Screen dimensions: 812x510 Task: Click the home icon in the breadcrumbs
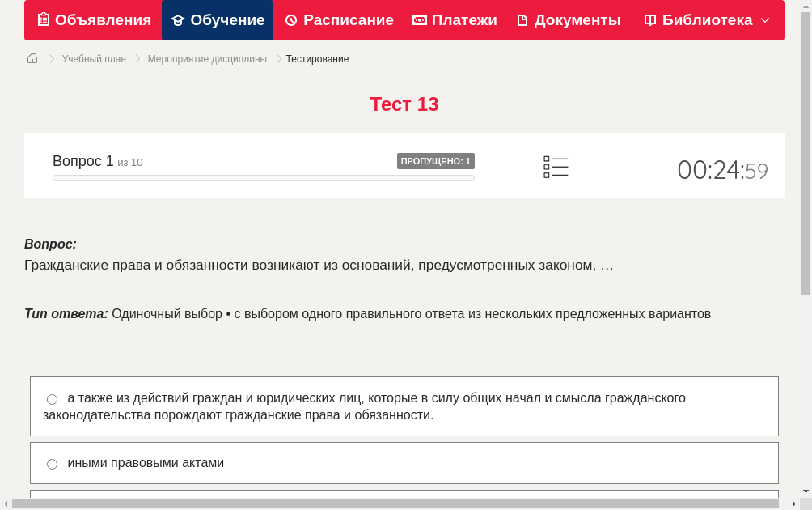point(32,58)
